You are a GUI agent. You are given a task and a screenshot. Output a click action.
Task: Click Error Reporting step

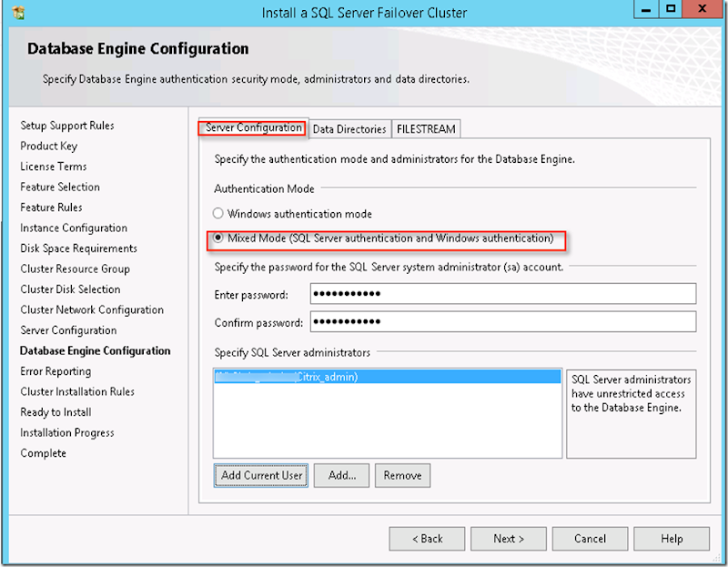point(56,371)
